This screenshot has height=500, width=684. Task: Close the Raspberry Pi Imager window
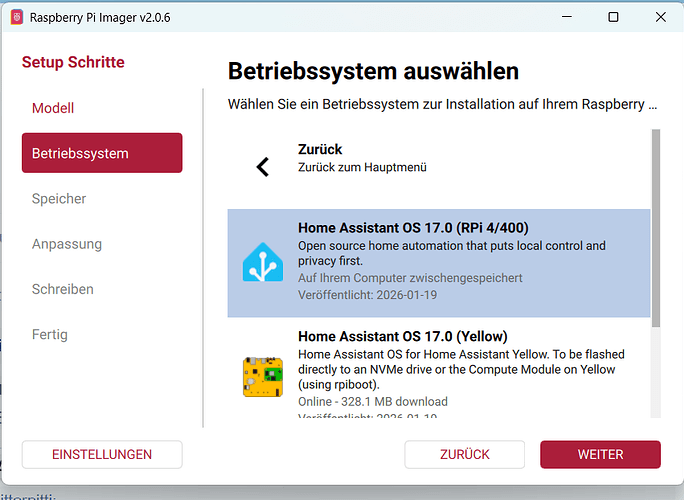click(x=660, y=17)
